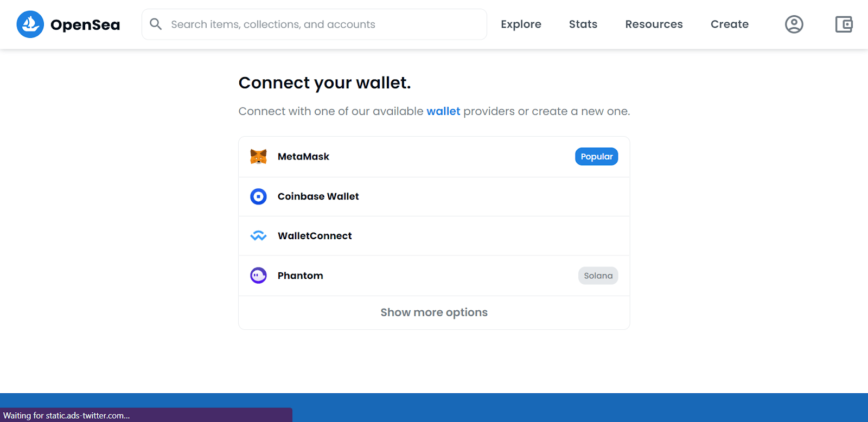Viewport: 868px width, 422px height.
Task: Click the OpenSea ship logo icon
Action: click(x=30, y=24)
